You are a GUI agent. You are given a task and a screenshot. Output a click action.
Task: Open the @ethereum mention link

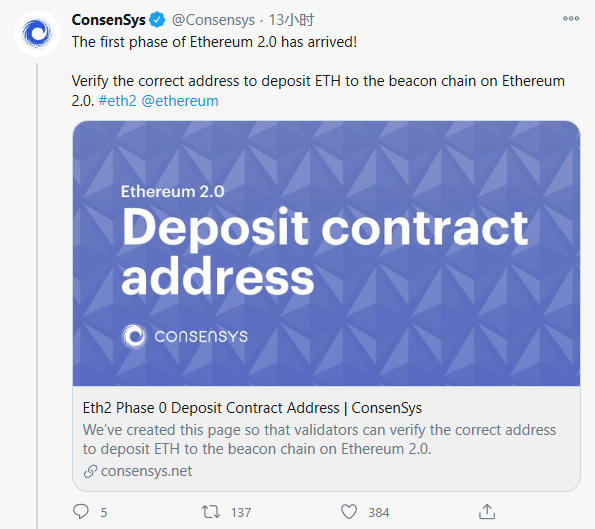[180, 101]
